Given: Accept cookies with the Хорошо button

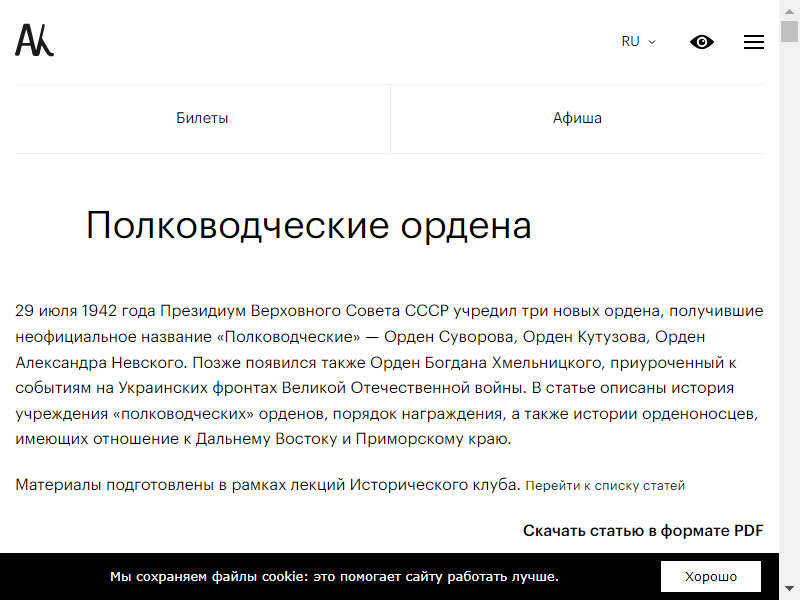Looking at the screenshot, I should pos(711,577).
